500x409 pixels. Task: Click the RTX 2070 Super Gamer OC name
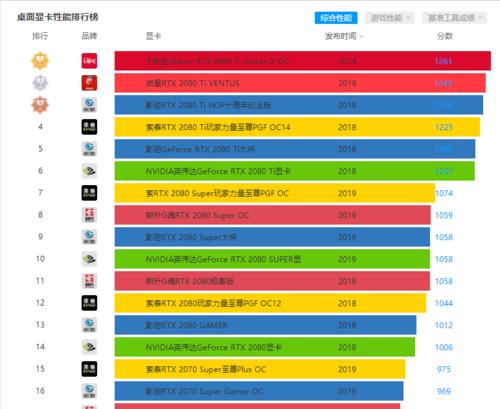(204, 391)
